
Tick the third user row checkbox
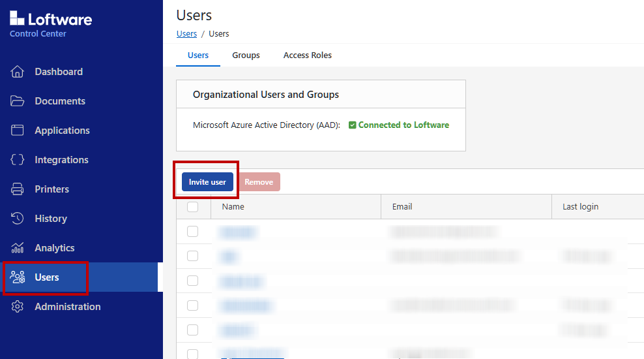pyautogui.click(x=193, y=281)
